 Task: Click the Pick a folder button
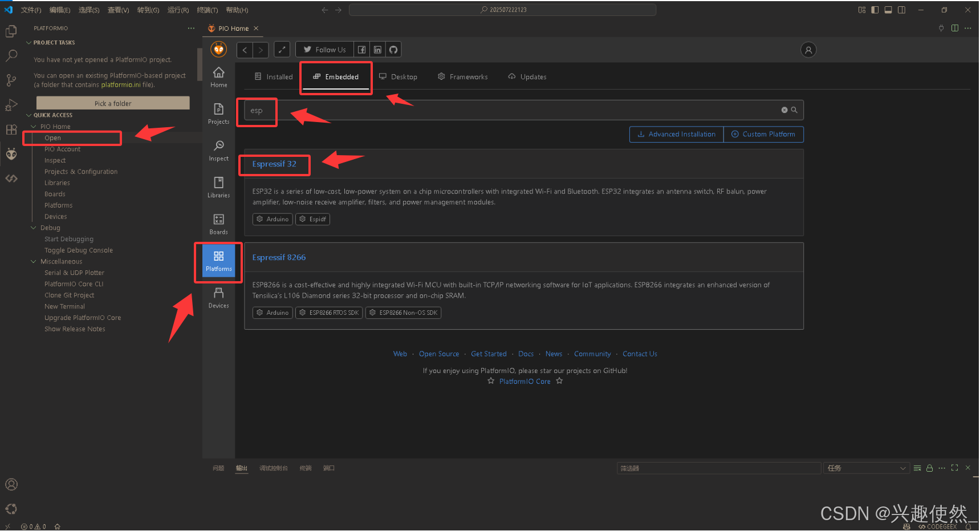click(113, 103)
